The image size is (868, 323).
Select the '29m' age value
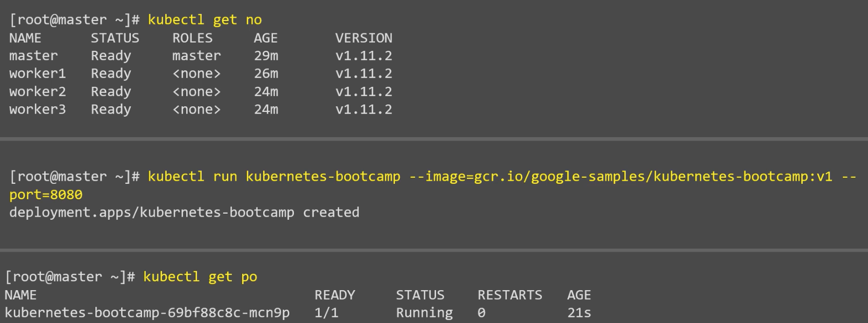266,55
